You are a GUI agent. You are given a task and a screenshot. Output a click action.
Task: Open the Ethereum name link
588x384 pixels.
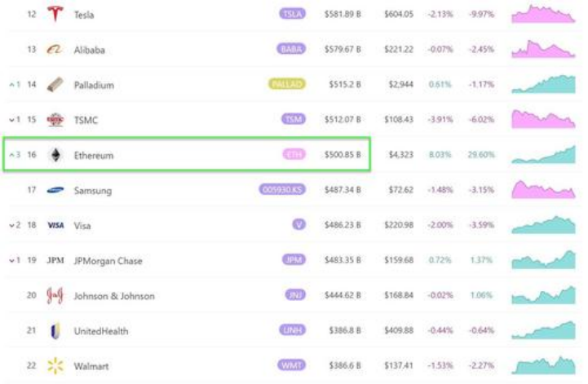coord(93,155)
